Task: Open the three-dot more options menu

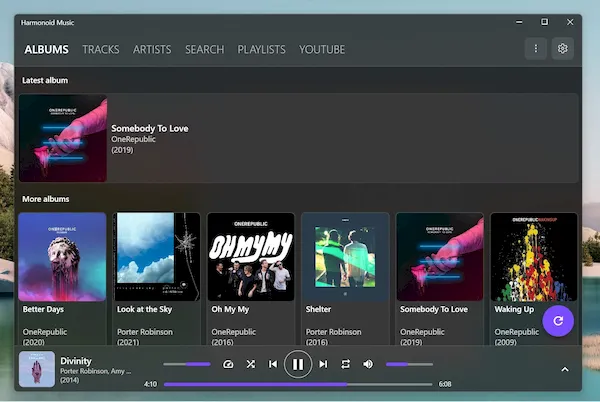Action: click(x=536, y=49)
